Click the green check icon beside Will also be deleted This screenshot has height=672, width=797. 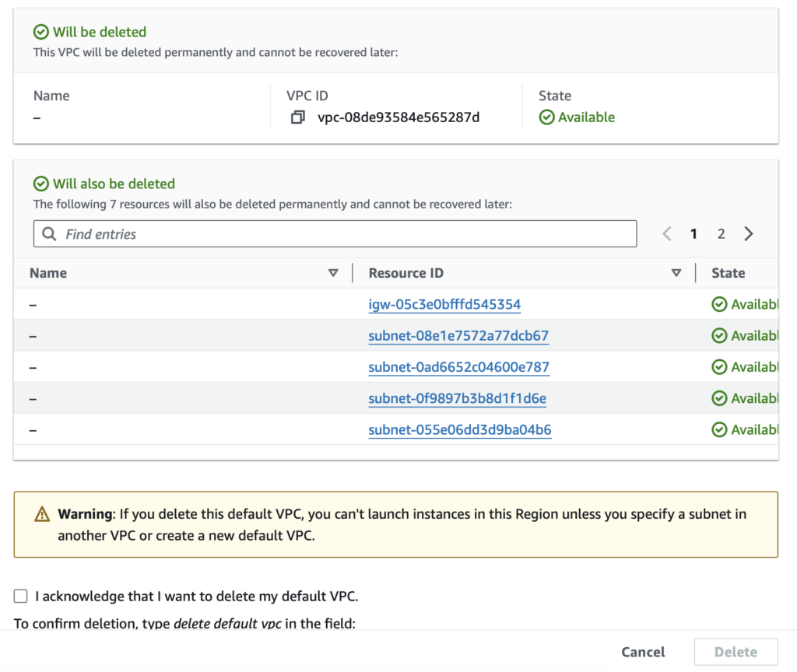(40, 184)
